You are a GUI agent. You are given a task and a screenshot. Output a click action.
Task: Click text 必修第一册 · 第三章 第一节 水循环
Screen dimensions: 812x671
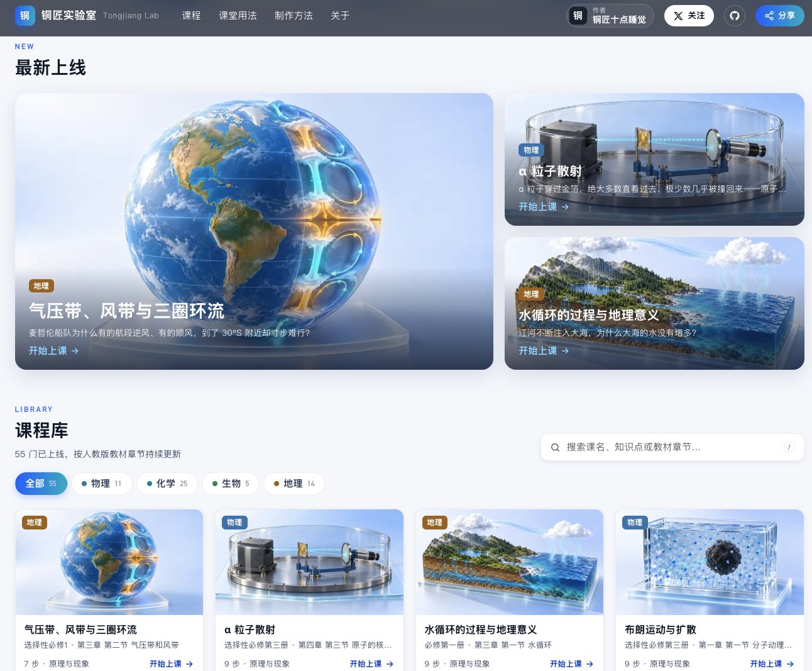(488, 645)
